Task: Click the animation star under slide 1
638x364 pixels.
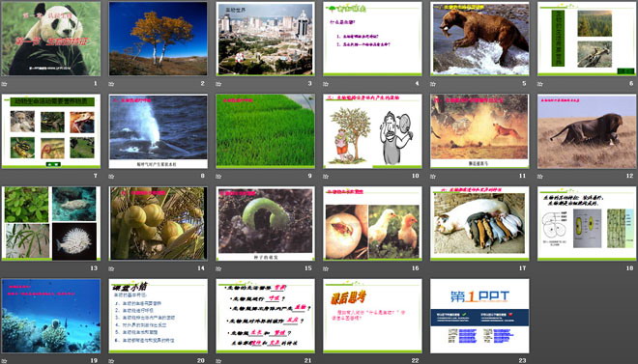Action: pyautogui.click(x=4, y=84)
